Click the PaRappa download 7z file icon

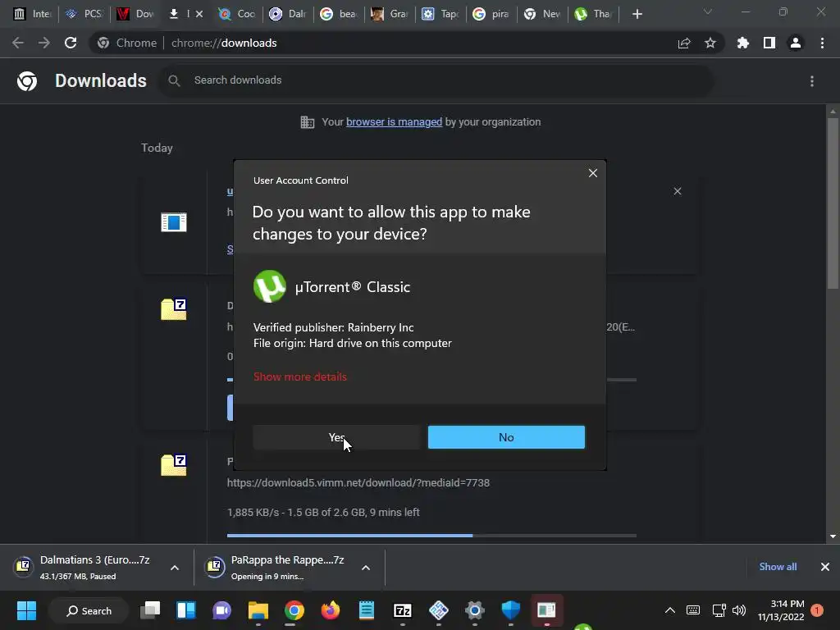174,464
